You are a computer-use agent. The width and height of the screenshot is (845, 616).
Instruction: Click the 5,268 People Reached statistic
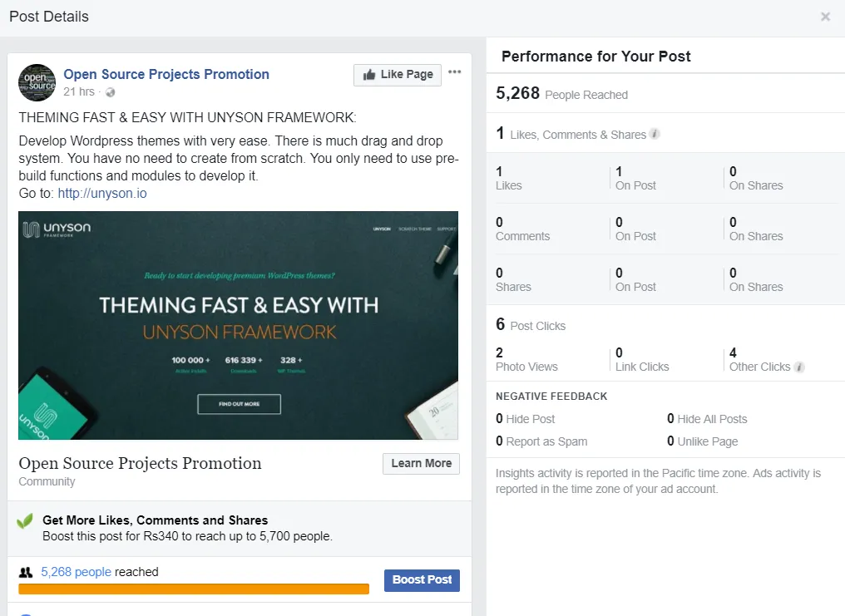coord(561,94)
